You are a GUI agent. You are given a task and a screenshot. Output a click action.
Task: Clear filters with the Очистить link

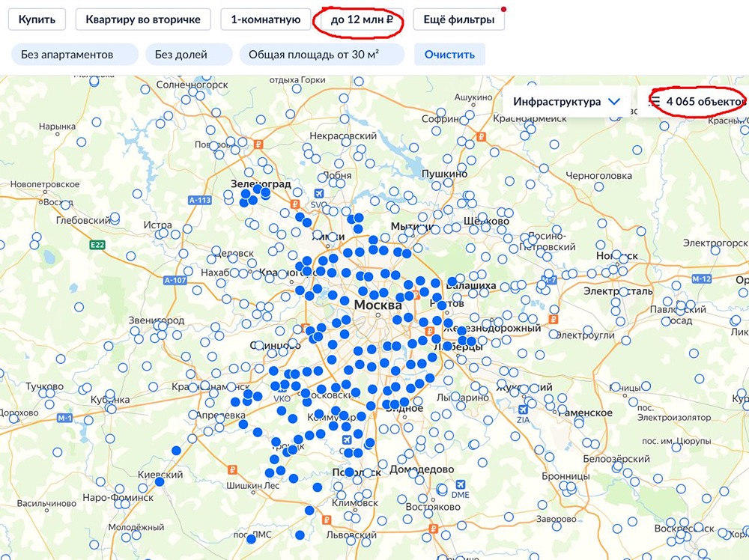(x=449, y=54)
